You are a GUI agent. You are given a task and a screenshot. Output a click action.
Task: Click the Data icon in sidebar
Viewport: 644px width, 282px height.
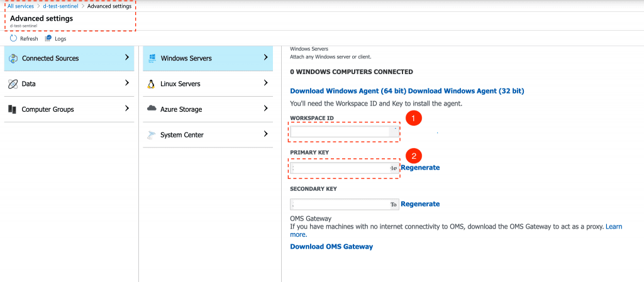(13, 84)
